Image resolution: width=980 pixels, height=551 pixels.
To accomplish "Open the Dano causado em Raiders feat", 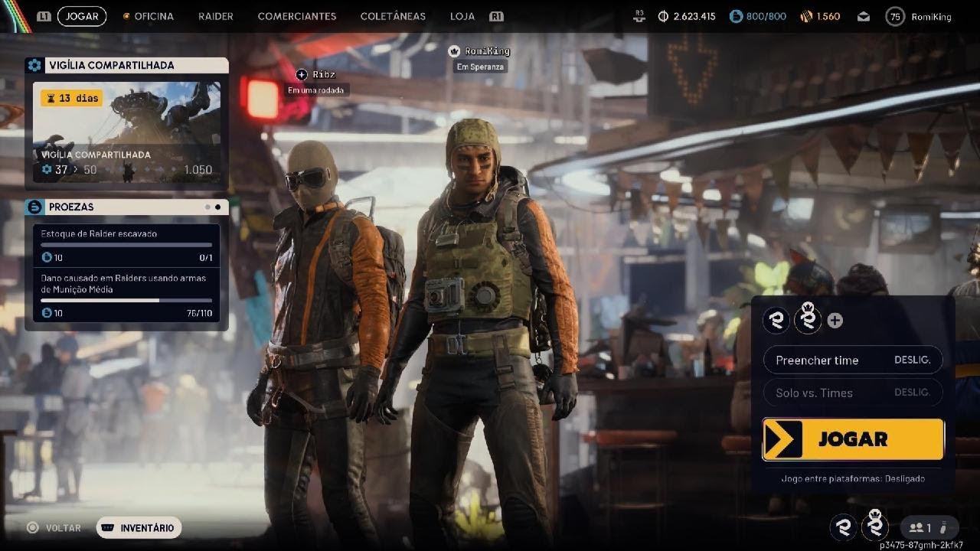I will click(126, 295).
